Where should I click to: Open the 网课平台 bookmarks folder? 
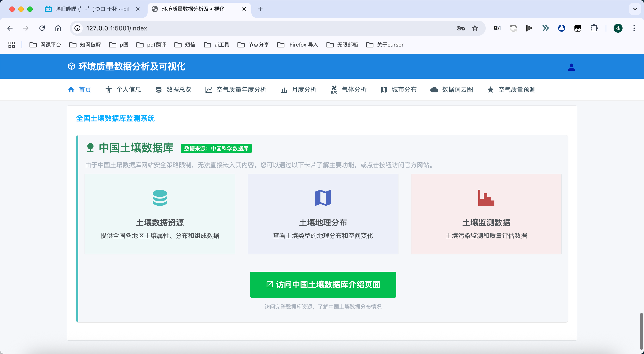click(45, 45)
